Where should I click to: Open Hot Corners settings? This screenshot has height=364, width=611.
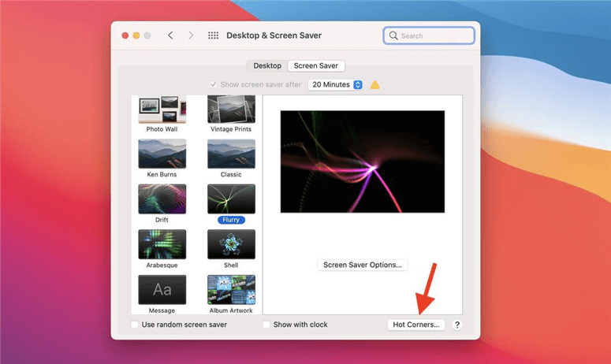coord(415,325)
